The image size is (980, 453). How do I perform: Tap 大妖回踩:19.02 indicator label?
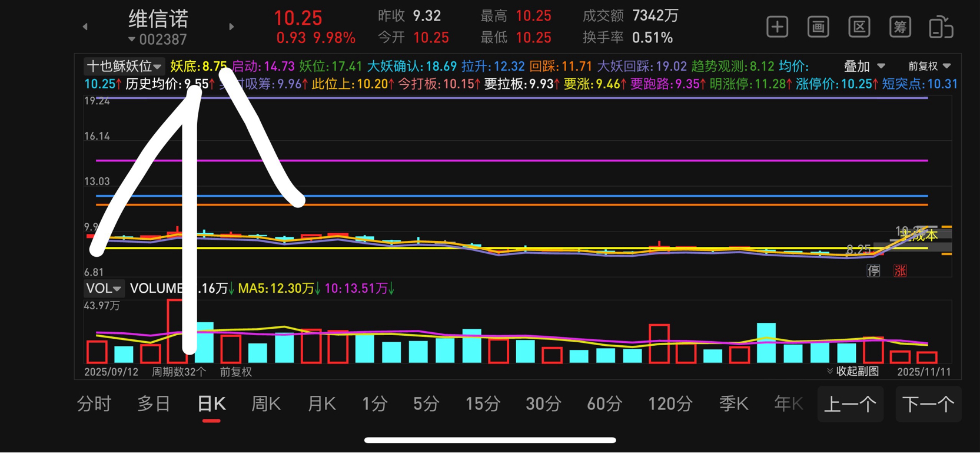[x=642, y=67]
